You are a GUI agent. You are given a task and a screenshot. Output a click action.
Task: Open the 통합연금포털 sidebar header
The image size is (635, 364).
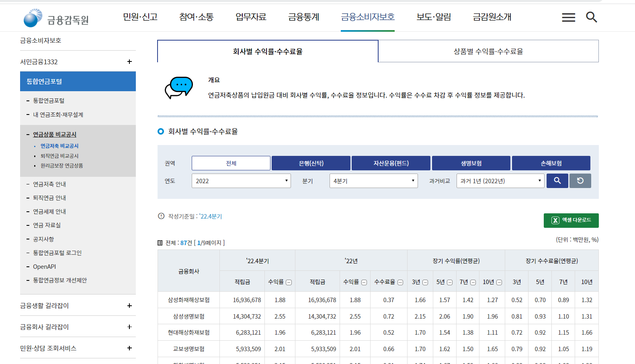coord(78,81)
